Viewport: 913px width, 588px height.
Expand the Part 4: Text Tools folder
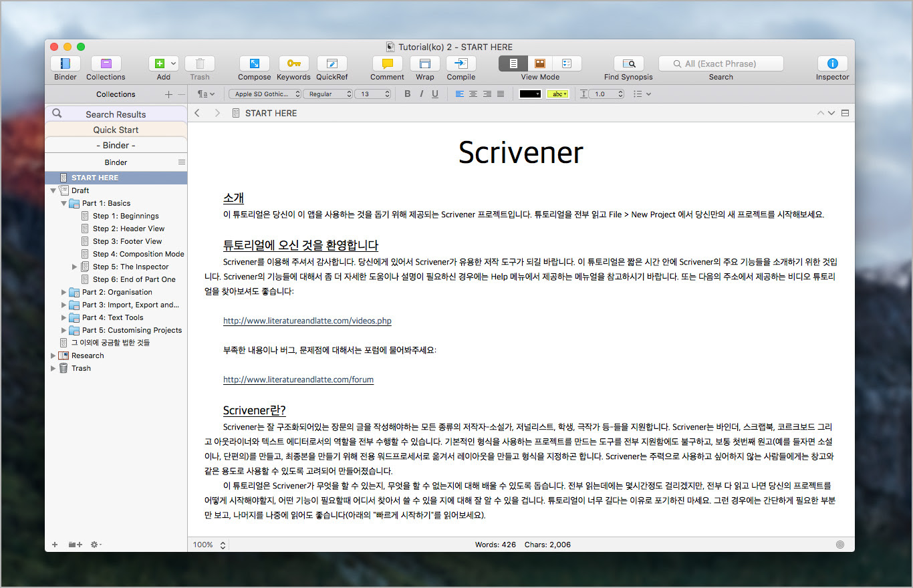(x=64, y=317)
